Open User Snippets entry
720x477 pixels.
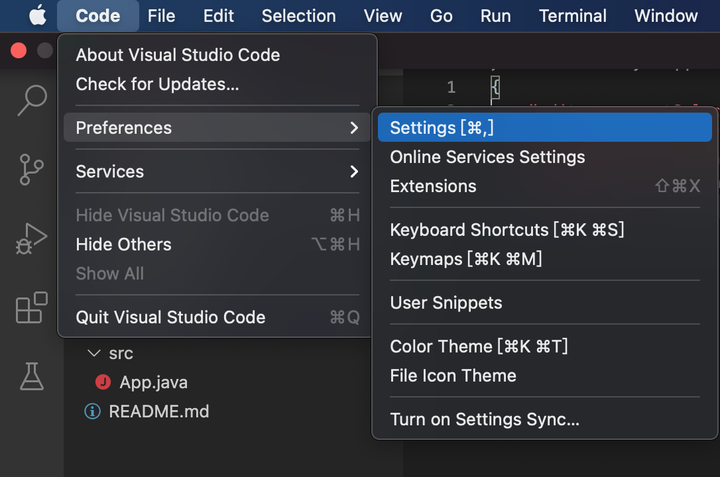click(x=446, y=302)
